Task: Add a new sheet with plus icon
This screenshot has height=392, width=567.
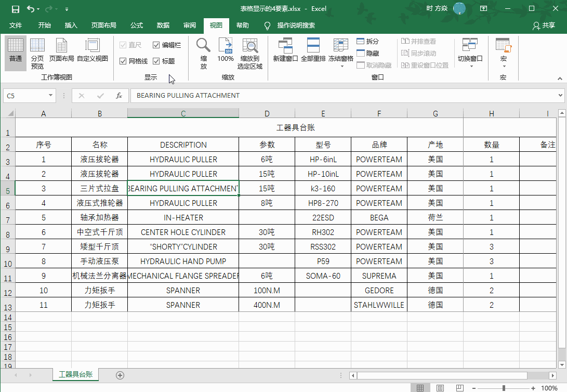Action: (x=120, y=375)
